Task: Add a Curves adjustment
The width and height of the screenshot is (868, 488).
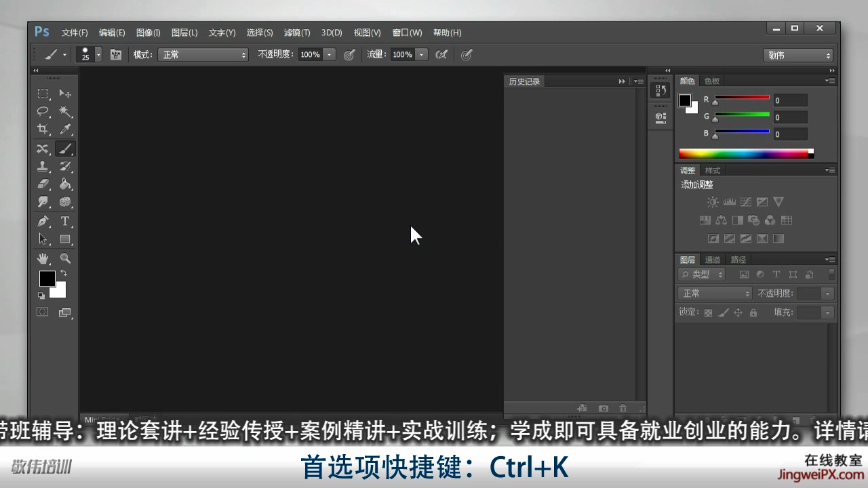Action: point(746,202)
